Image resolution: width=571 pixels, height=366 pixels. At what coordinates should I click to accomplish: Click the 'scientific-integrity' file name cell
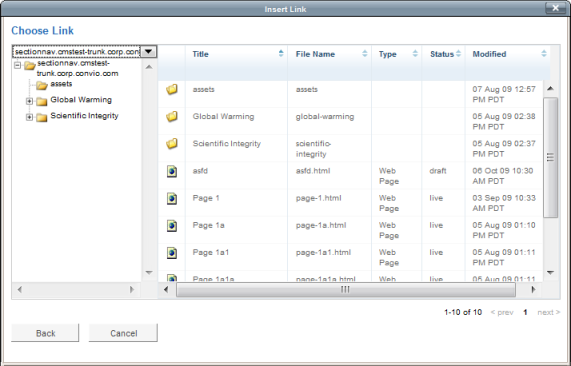pos(313,149)
